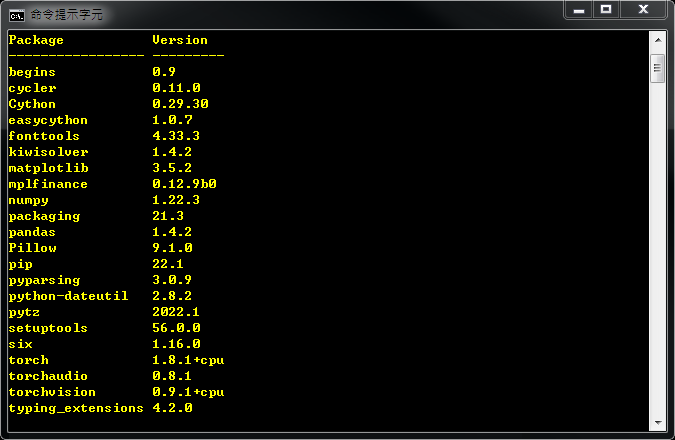
Task: Click version 4.33.3 of fonttools
Action: 176,136
